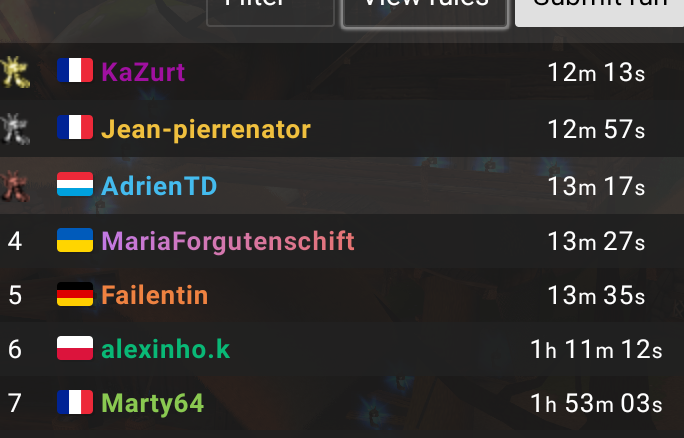Click the gold first-place trophy icon
The width and height of the screenshot is (684, 438).
(x=15, y=72)
